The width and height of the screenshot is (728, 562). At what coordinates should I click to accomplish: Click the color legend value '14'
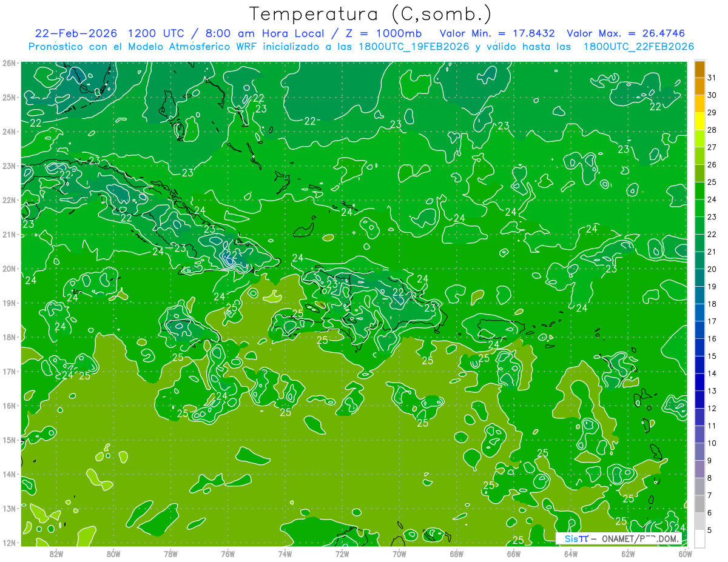(x=712, y=373)
